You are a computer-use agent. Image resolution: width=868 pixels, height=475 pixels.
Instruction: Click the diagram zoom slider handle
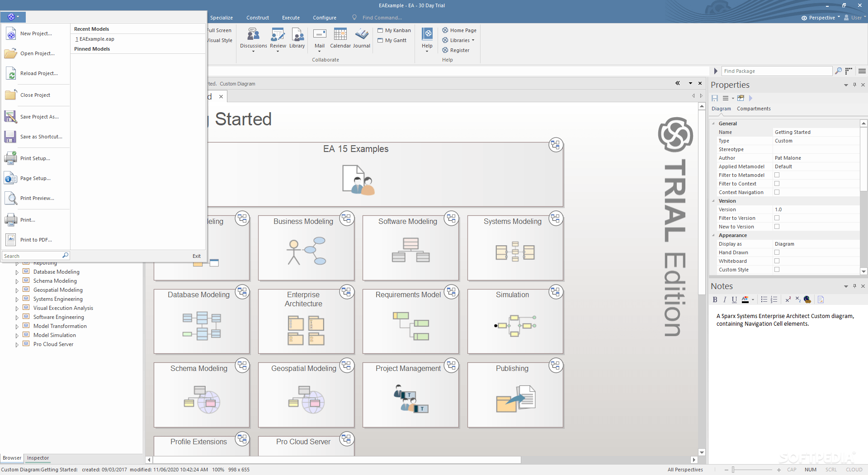[733, 470]
